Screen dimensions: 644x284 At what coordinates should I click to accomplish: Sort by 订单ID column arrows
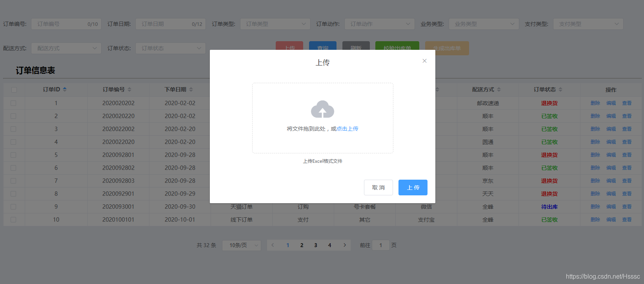(65, 89)
